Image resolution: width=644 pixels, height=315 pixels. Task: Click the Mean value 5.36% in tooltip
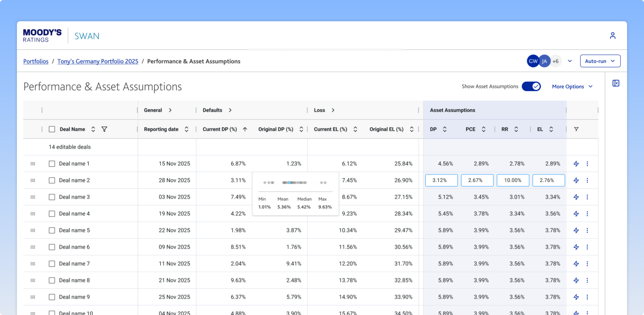(x=284, y=207)
